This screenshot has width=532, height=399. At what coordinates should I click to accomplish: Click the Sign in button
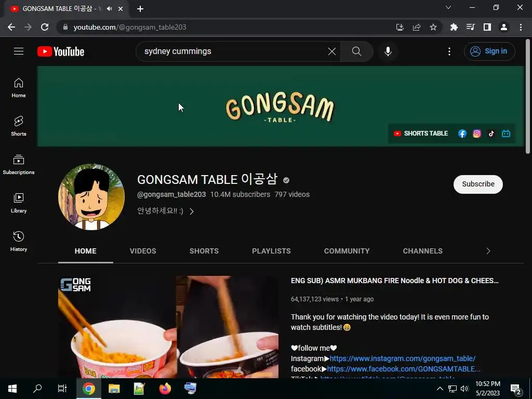tap(489, 51)
